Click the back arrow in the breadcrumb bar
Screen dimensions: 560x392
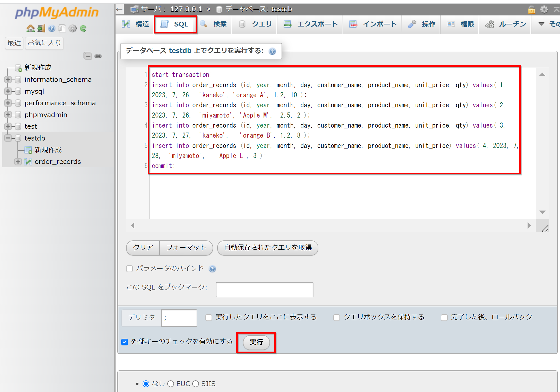(x=119, y=9)
